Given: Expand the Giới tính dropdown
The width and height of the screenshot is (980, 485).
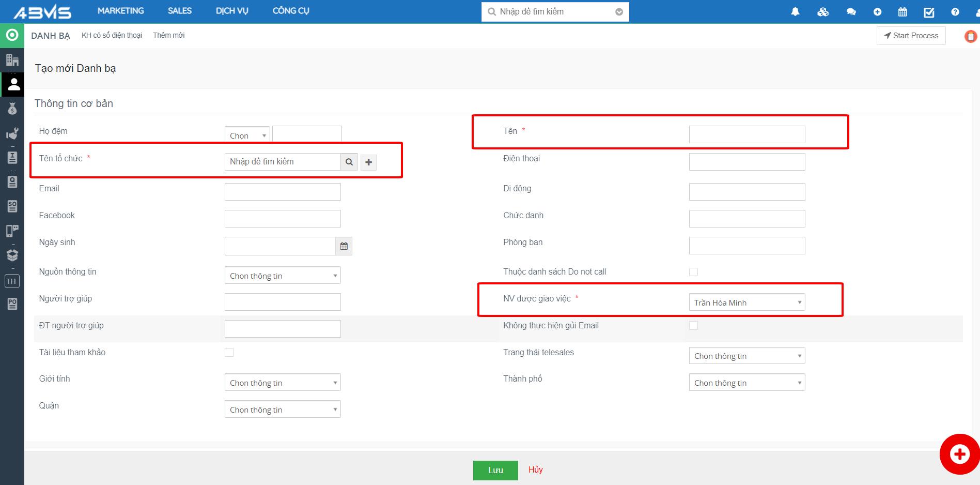Looking at the screenshot, I should (x=283, y=383).
